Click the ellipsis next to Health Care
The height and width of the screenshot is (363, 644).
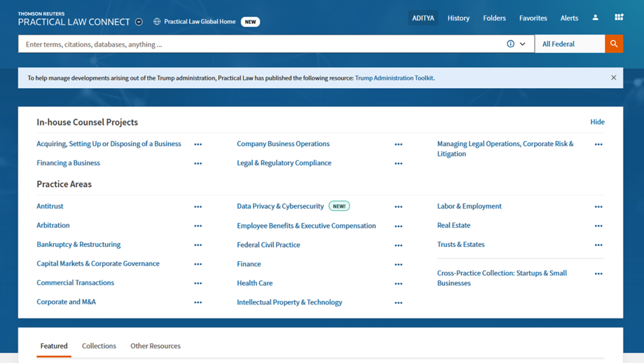(398, 284)
